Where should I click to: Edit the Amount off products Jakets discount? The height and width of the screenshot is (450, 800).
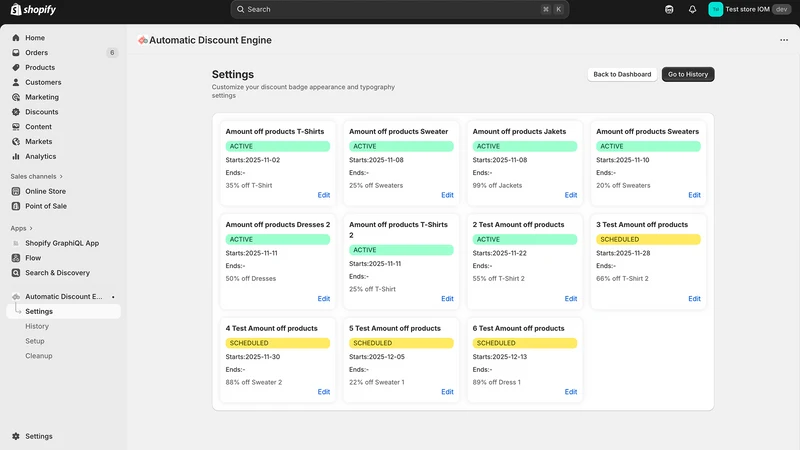coord(571,195)
